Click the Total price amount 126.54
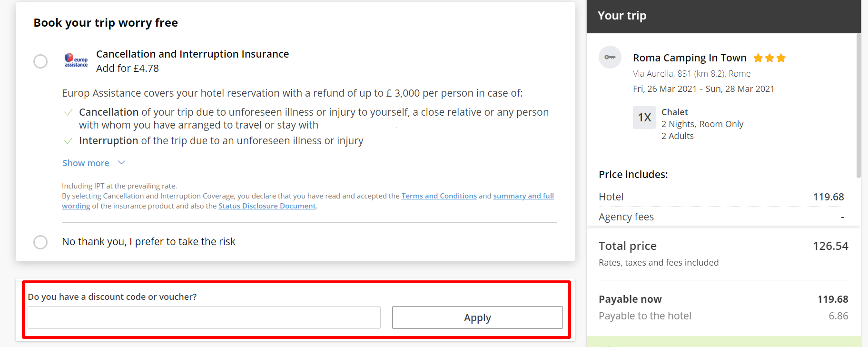The width and height of the screenshot is (868, 347). point(830,246)
